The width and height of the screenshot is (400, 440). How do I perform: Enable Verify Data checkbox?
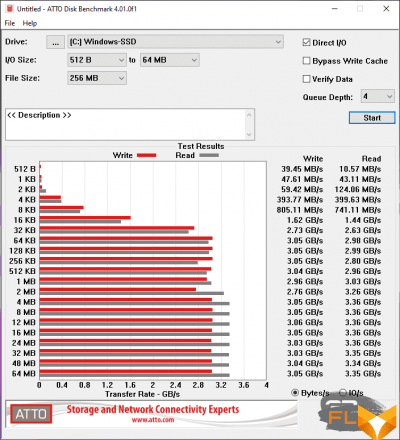pos(306,79)
